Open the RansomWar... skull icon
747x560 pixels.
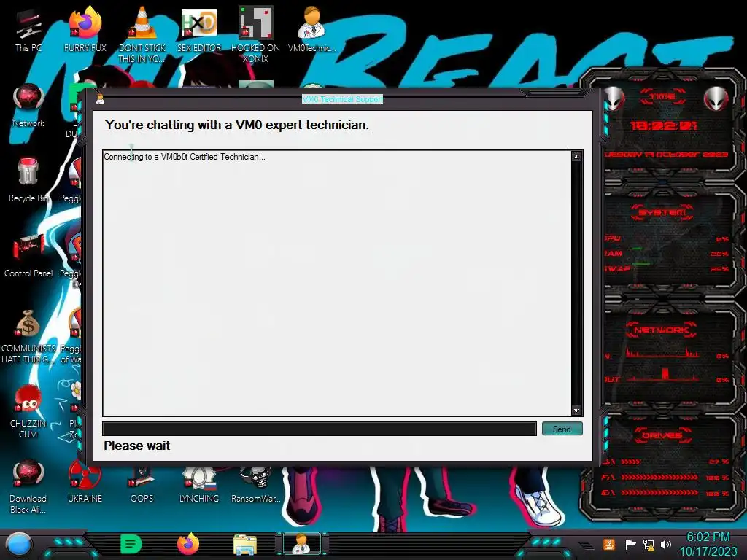[x=256, y=485]
